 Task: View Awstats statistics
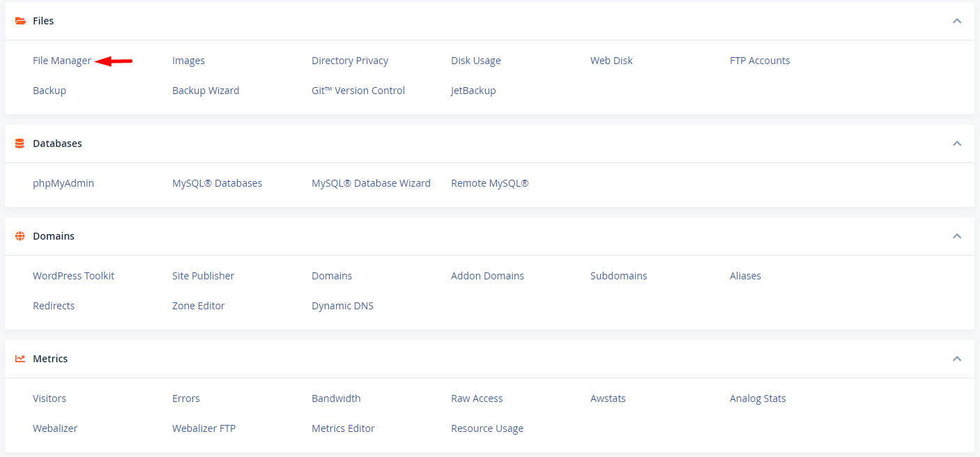coord(608,398)
